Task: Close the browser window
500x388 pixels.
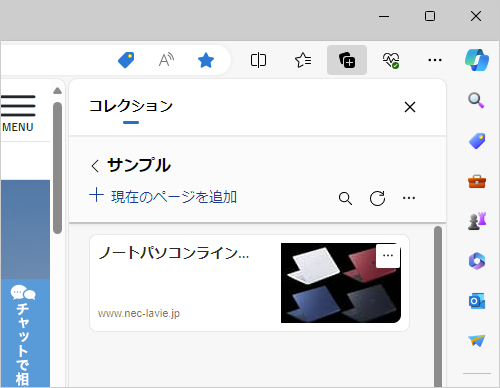Action: pos(476,16)
